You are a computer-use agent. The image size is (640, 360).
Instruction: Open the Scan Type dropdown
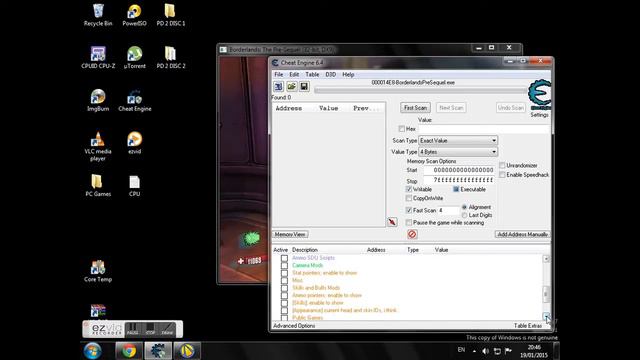tap(458, 140)
